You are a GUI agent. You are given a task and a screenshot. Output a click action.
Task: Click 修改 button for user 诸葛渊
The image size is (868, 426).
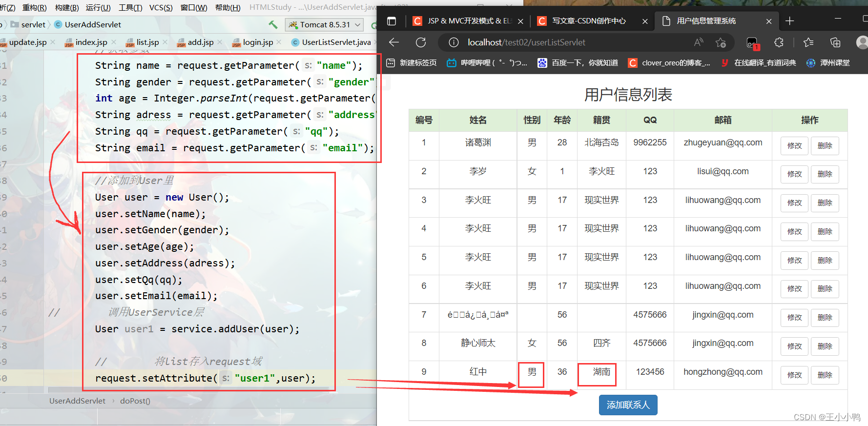point(794,146)
